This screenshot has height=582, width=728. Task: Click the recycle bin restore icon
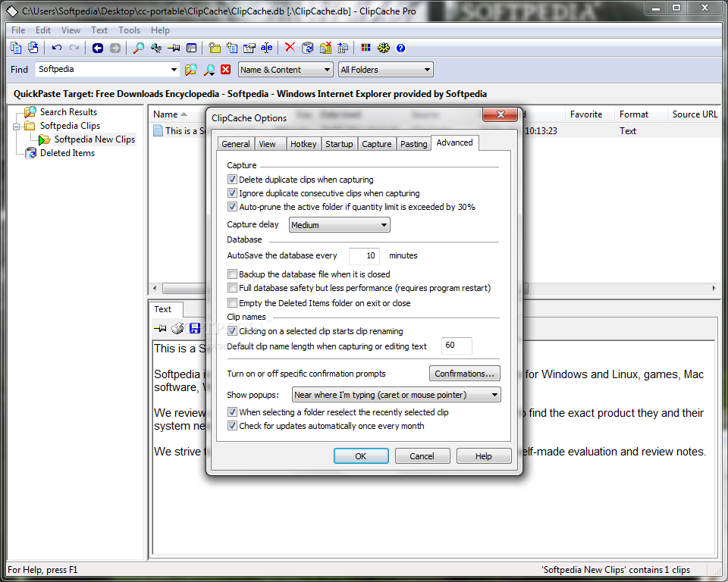pos(307,48)
